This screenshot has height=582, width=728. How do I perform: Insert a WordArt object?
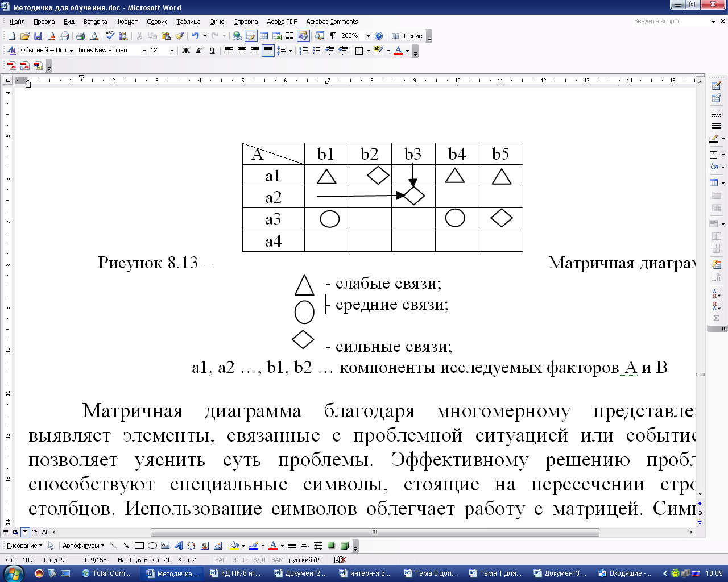pos(178,546)
